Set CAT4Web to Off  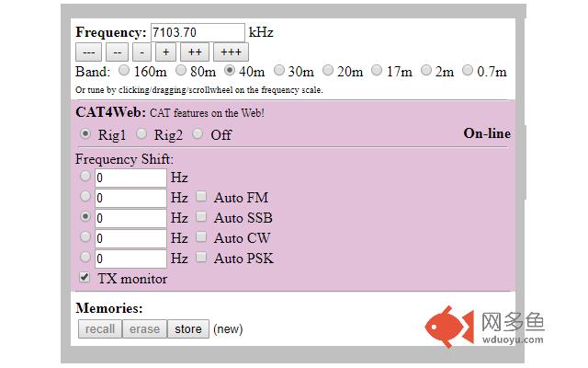(x=198, y=133)
